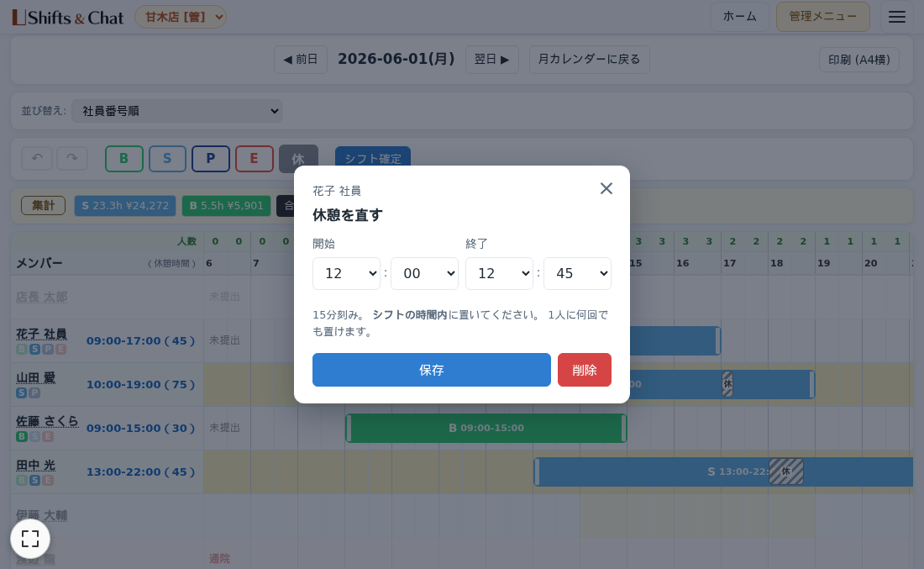
Task: Click the S skill badge under 山田 愛
Action: (22, 393)
